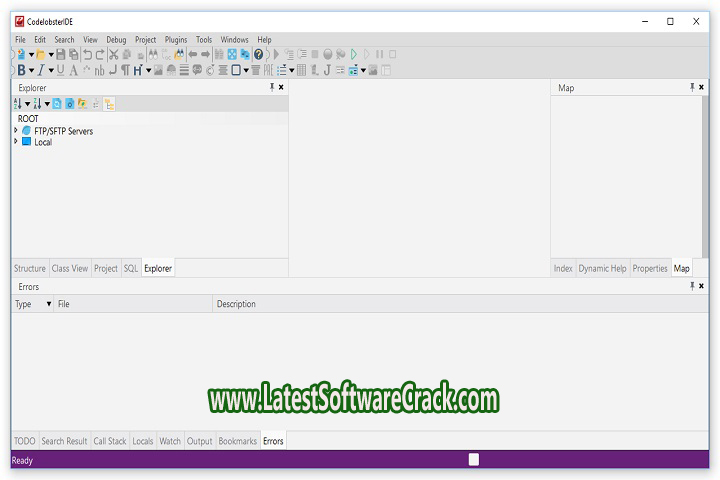The width and height of the screenshot is (720, 480).
Task: Click the Help question mark icon
Action: (259, 54)
